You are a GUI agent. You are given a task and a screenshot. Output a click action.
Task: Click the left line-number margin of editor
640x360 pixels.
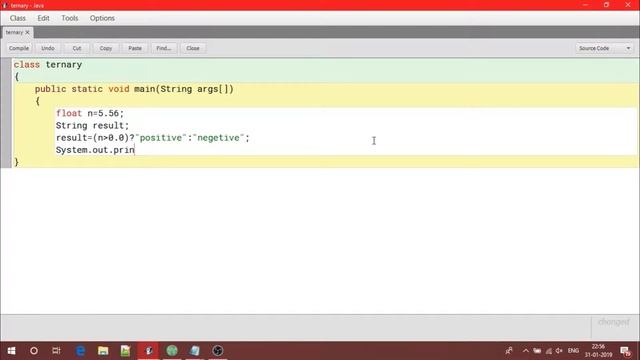click(x=6, y=113)
